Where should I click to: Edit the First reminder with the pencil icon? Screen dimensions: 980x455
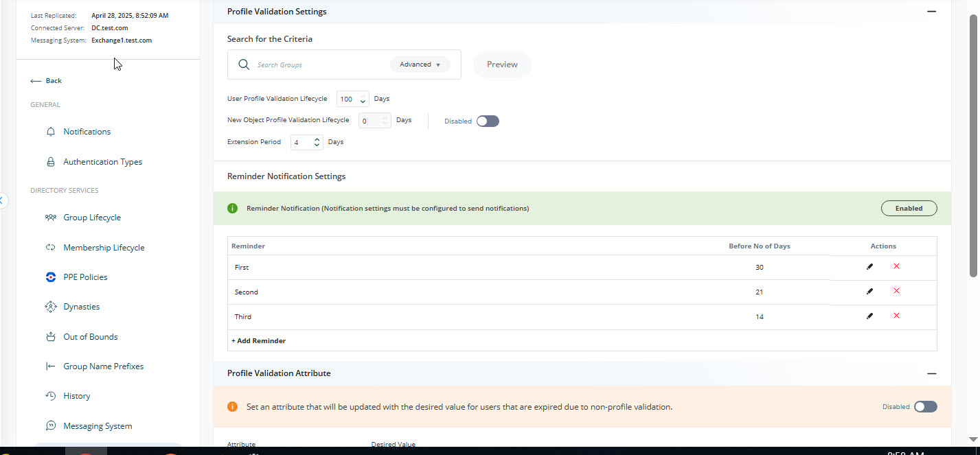869,266
